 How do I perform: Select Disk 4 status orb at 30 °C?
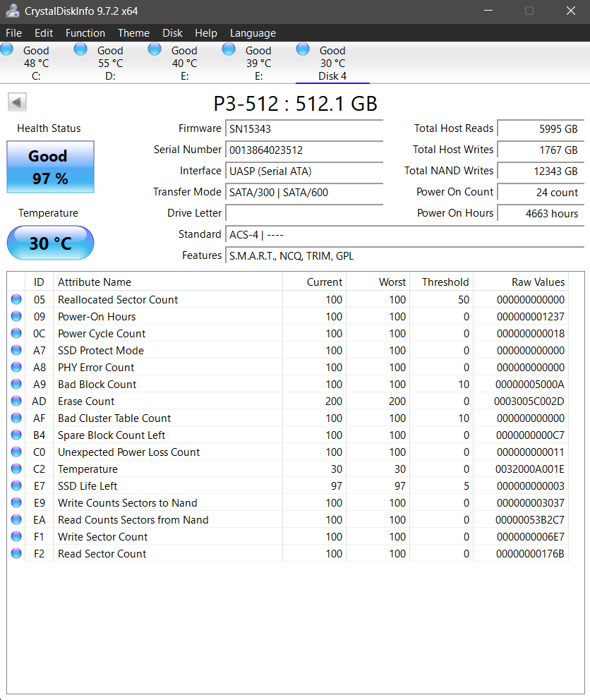(x=303, y=49)
